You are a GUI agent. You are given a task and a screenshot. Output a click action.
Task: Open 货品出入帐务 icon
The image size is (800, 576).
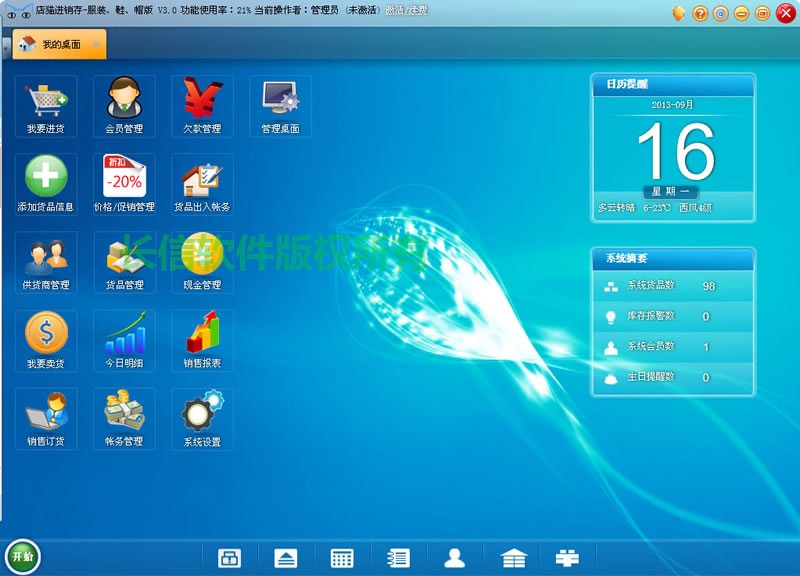[x=202, y=184]
